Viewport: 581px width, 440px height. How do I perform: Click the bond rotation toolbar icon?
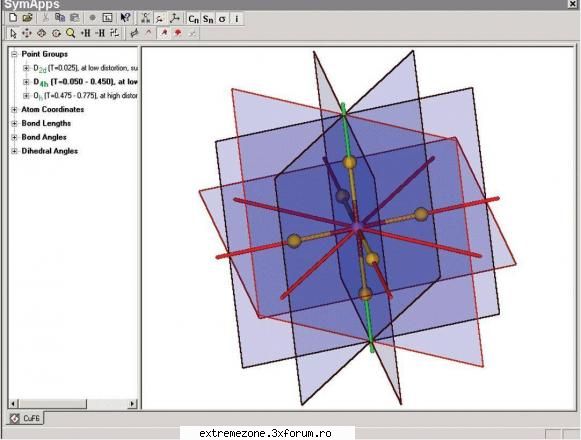160,18
